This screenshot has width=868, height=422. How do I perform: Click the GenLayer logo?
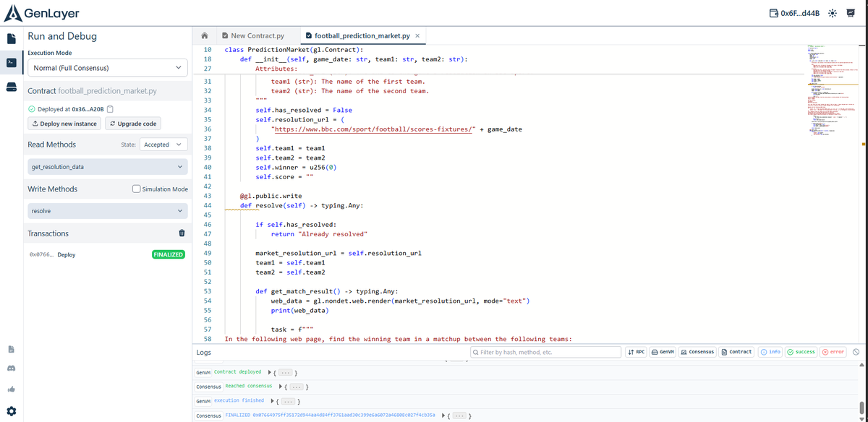pos(42,13)
